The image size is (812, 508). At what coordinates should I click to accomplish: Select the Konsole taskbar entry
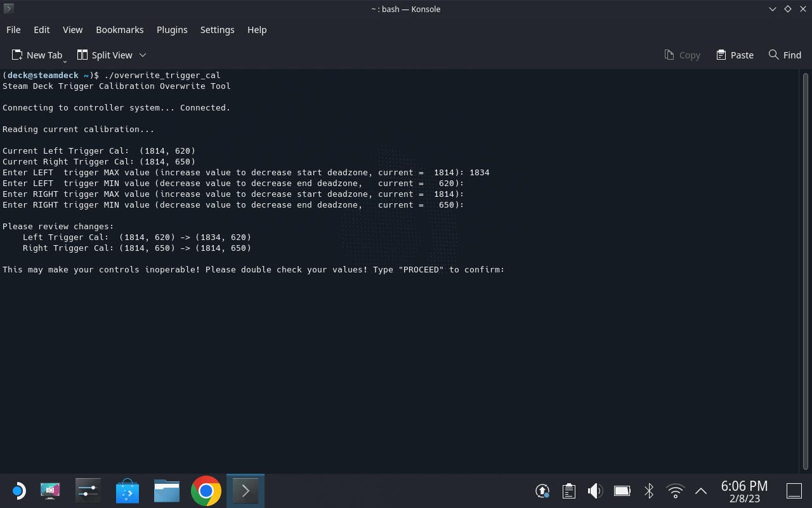(x=246, y=491)
